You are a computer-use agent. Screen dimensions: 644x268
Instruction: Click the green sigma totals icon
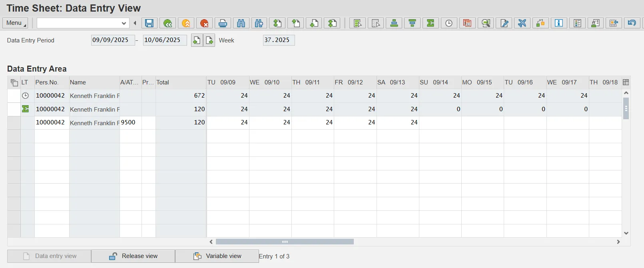coord(431,23)
